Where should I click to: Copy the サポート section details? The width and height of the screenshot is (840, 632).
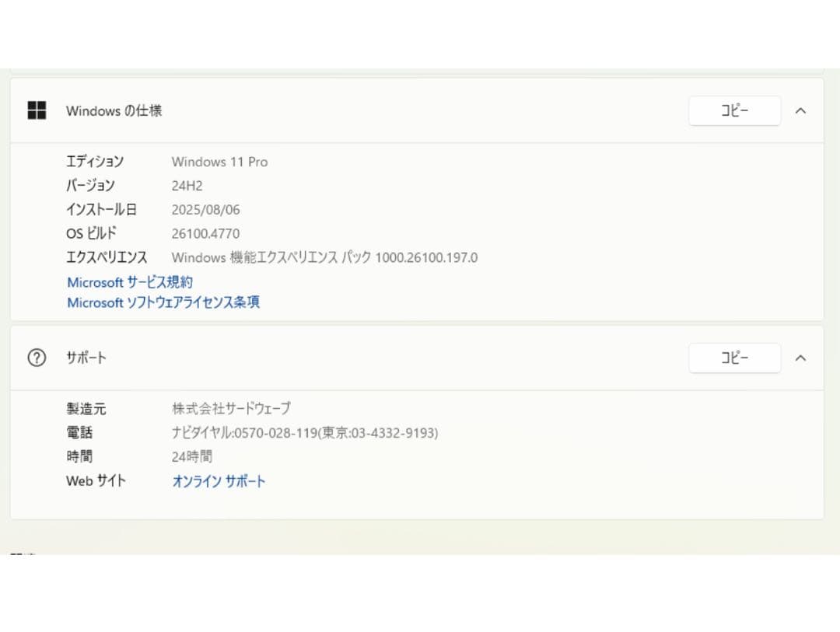coord(734,358)
